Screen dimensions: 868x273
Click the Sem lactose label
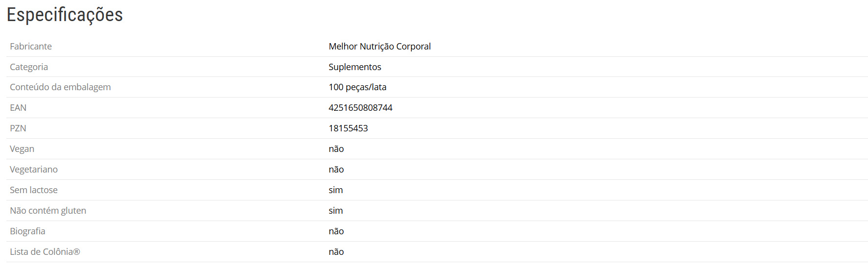click(x=34, y=190)
